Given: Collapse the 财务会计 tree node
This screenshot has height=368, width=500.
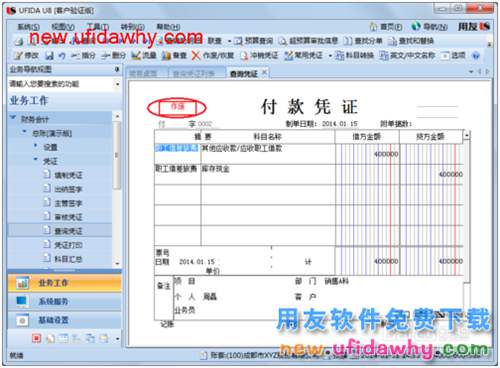Looking at the screenshot, I should coord(13,118).
